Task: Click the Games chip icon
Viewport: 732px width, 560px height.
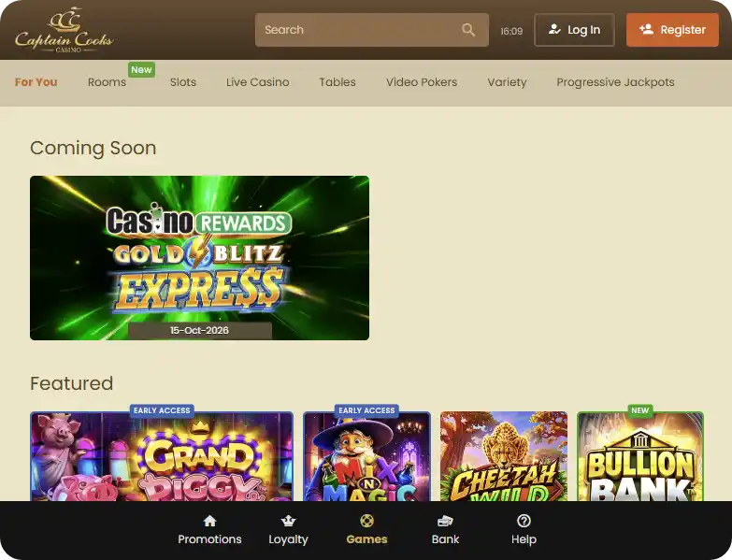Action: (366, 521)
